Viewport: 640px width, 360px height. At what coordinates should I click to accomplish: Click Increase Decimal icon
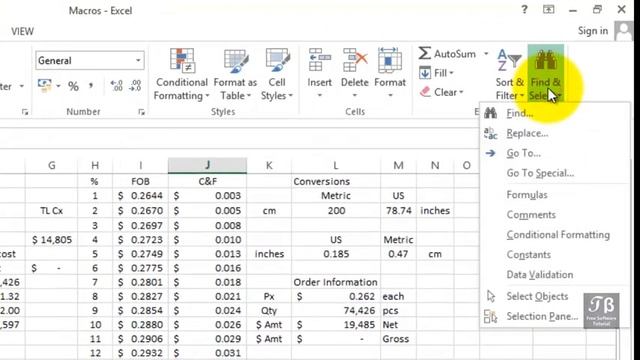pos(117,86)
